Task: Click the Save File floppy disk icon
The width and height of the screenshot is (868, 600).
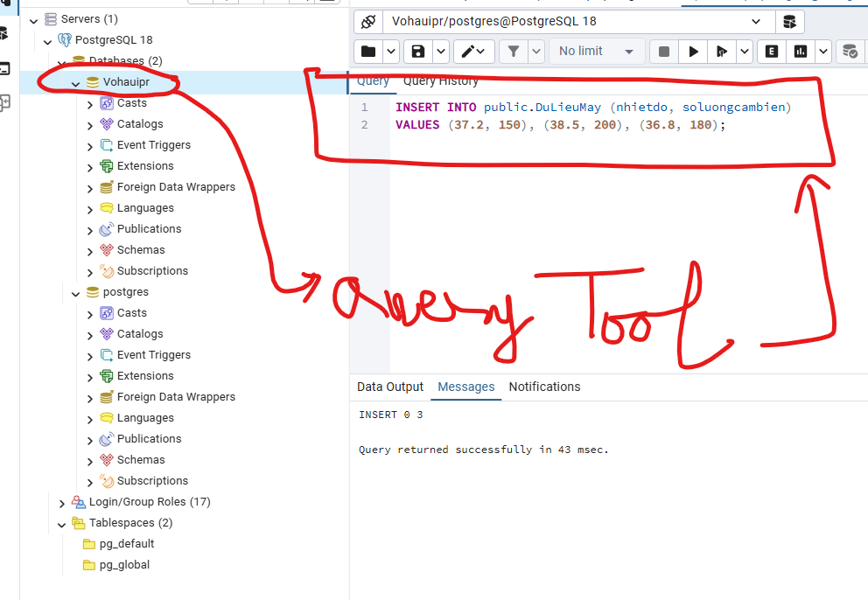Action: click(x=418, y=52)
